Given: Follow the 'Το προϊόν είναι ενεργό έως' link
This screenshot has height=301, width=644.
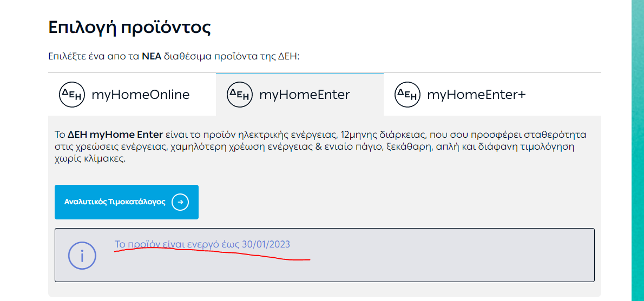Looking at the screenshot, I should (178, 244).
